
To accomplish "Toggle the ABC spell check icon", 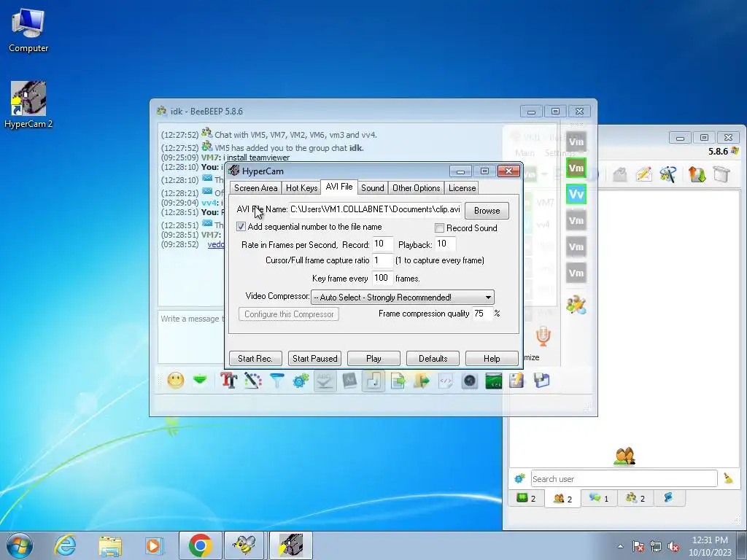I will [325, 381].
